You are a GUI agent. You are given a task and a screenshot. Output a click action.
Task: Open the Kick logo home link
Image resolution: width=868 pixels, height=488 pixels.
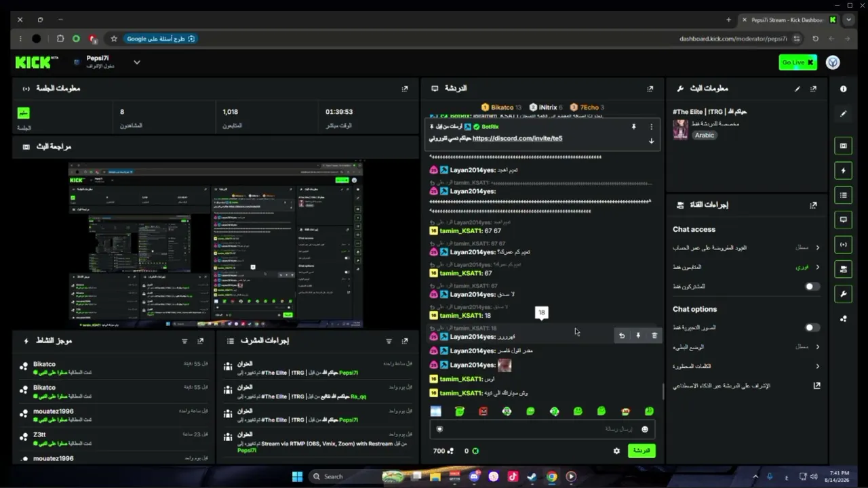(x=37, y=62)
